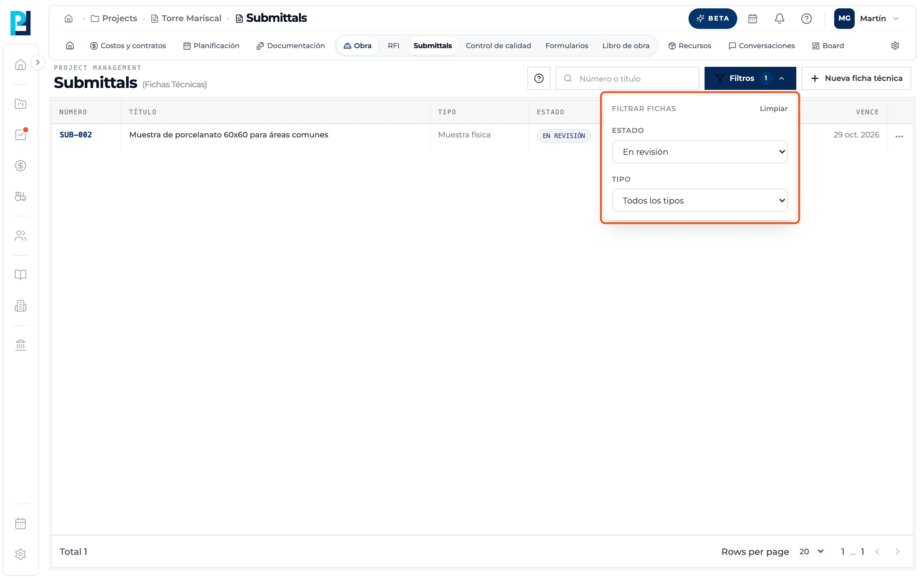Switch to Libro de obra tab

pos(625,46)
